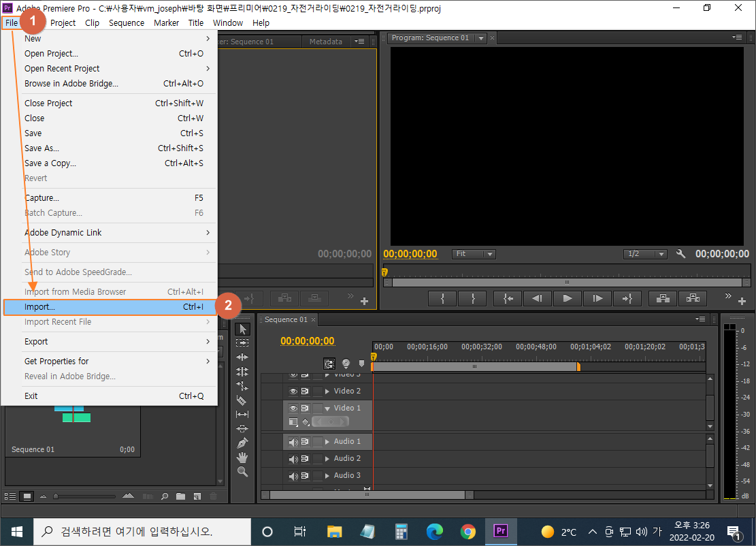Open the Fit zoom level dropdown
The width and height of the screenshot is (756, 546).
pos(474,254)
